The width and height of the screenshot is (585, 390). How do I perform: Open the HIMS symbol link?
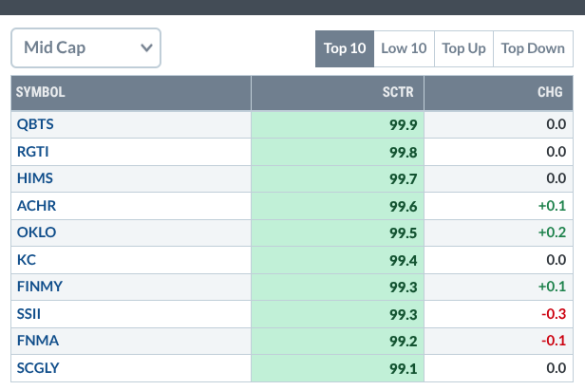point(35,178)
